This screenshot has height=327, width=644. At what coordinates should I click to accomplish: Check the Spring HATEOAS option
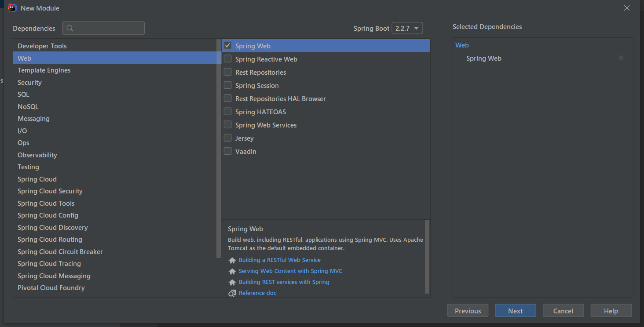(x=228, y=112)
